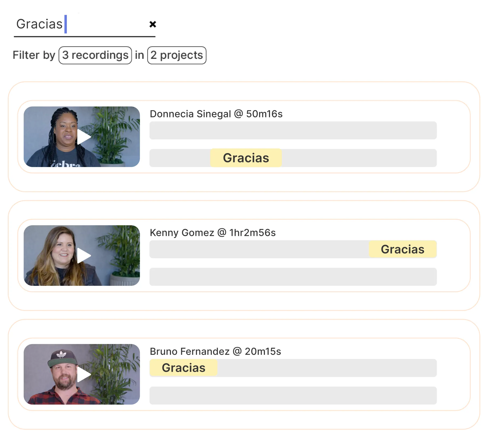Click first transcript line under Donnecia Sinegal
Viewport: 488px width, 448px height.
[x=293, y=130]
